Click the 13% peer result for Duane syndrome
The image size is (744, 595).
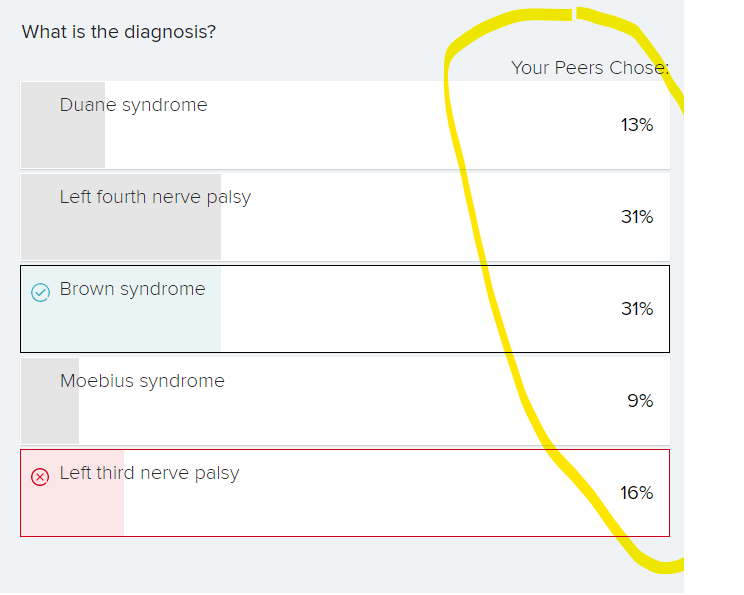(x=636, y=125)
